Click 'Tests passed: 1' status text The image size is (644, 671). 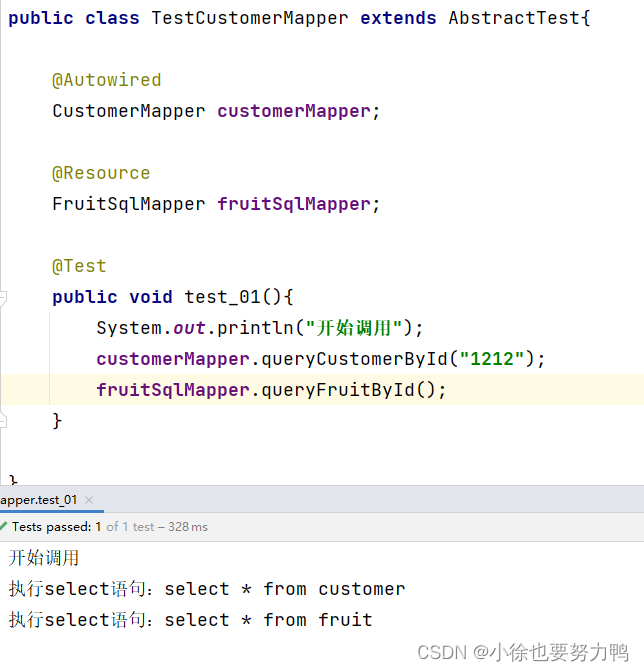coord(56,527)
